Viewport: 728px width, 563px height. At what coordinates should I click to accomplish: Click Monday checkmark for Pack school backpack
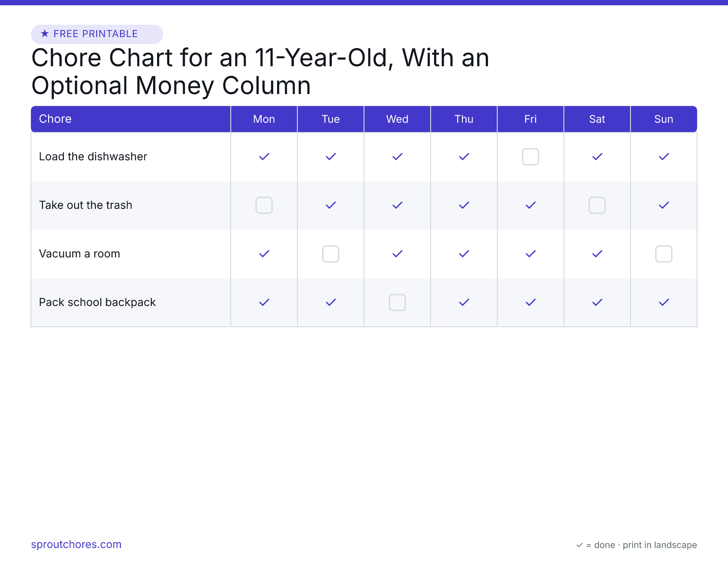coord(264,302)
